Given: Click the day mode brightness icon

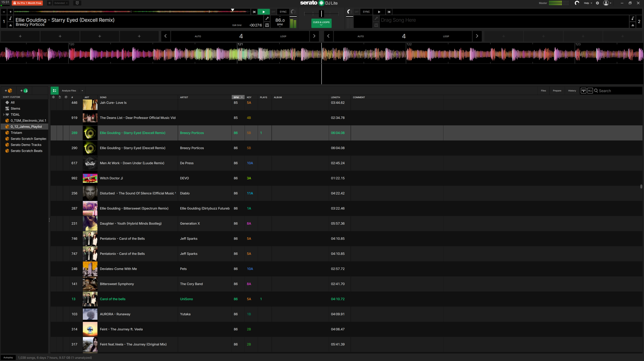Looking at the screenshot, I should point(49,3).
